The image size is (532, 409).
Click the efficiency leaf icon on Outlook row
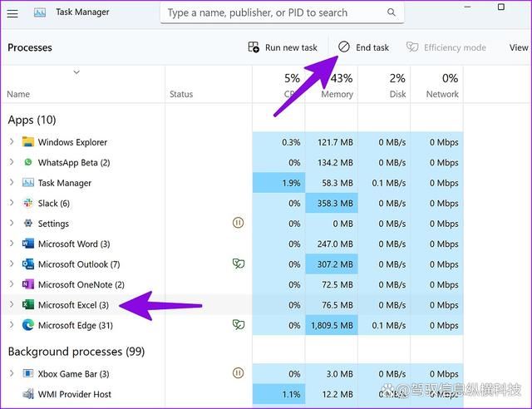click(239, 264)
